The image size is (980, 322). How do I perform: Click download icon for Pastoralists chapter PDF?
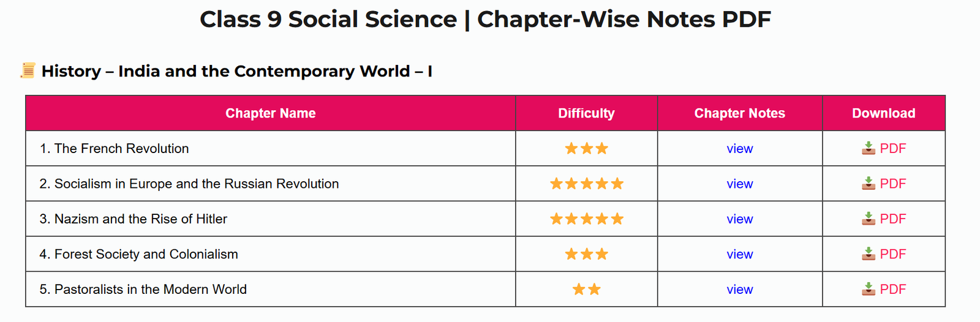click(868, 289)
